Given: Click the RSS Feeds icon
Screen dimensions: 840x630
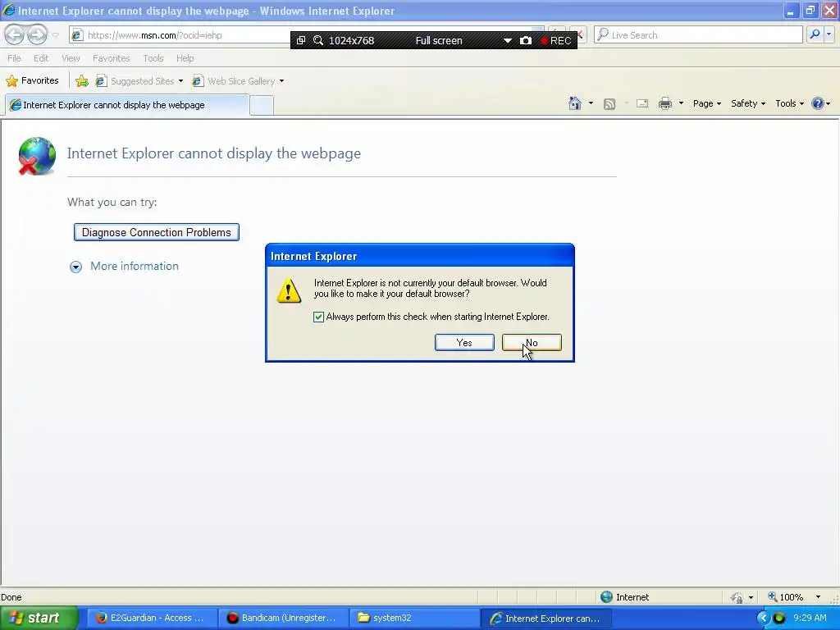Looking at the screenshot, I should (609, 104).
